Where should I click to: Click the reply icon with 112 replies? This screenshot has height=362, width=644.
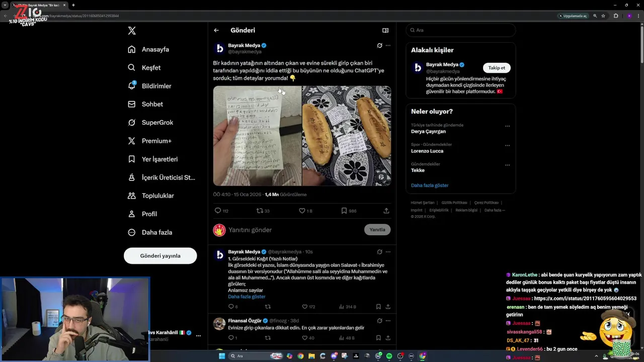point(221,211)
